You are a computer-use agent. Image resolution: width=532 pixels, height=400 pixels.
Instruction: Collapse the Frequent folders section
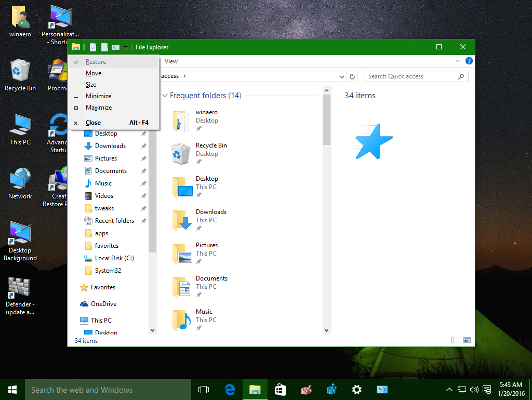(165, 95)
